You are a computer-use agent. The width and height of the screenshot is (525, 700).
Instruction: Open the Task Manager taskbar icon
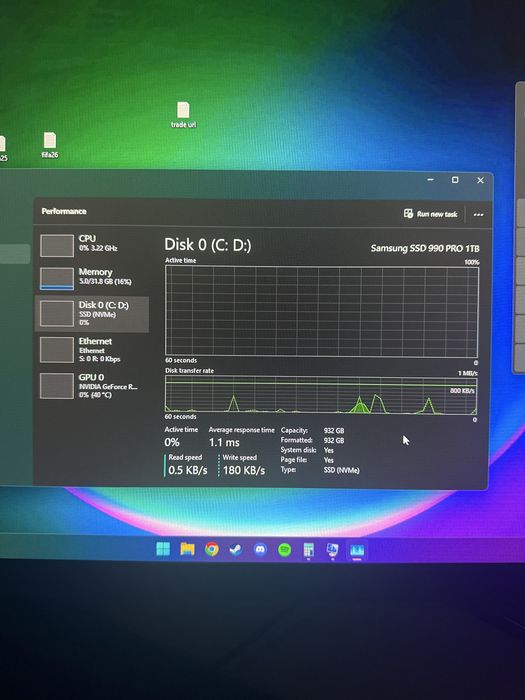coord(357,550)
